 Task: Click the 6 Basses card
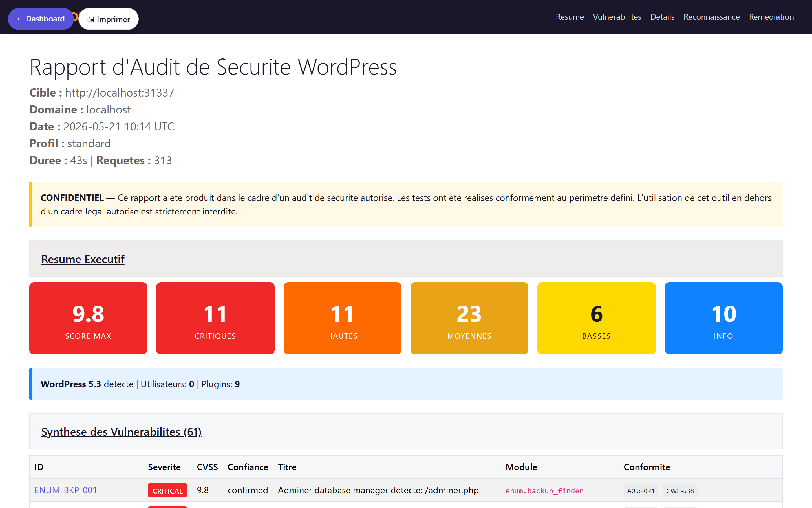tap(596, 318)
